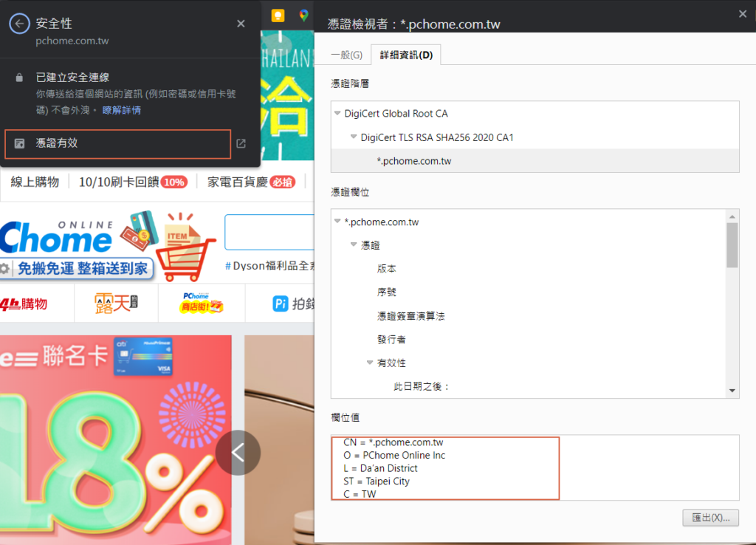Close the certificate viewer dialog

tap(743, 15)
